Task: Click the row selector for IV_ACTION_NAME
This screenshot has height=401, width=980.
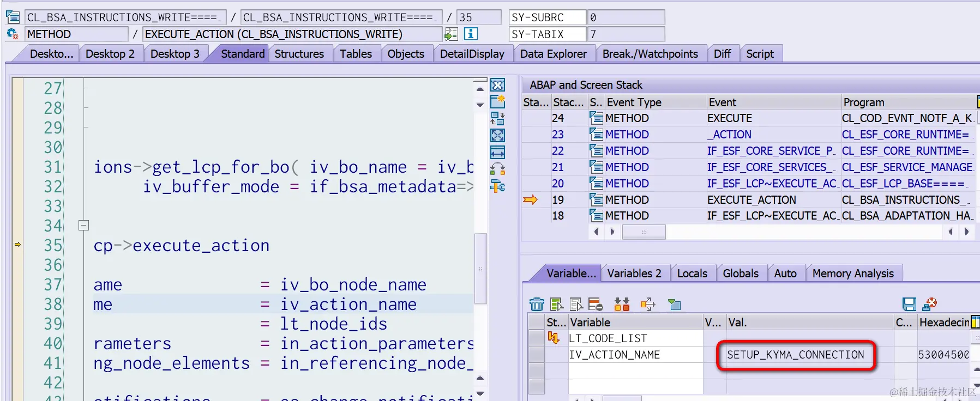Action: tap(537, 354)
